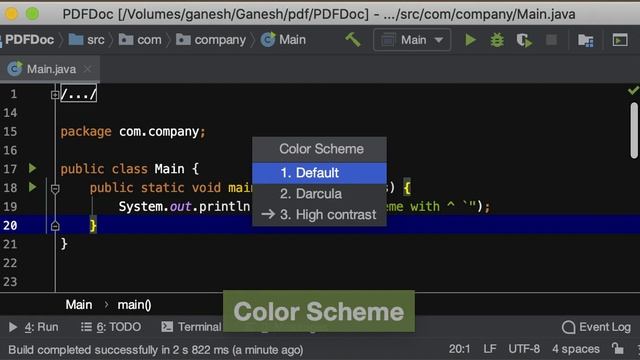This screenshot has width=640, height=360.
Task: Click the Event Log icon
Action: click(x=568, y=327)
